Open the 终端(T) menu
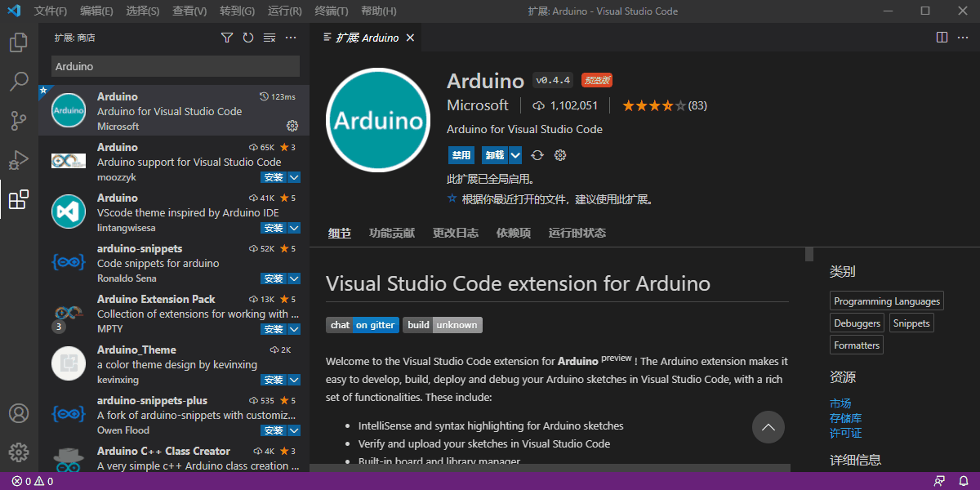980x490 pixels. coord(331,11)
